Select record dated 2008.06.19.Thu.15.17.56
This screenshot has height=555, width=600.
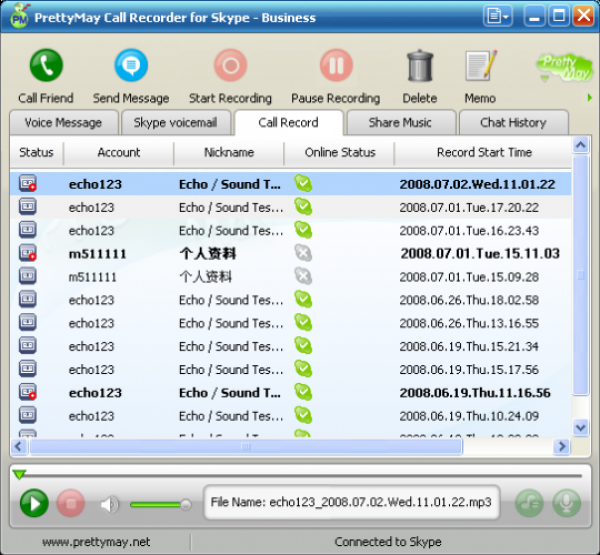(290, 369)
